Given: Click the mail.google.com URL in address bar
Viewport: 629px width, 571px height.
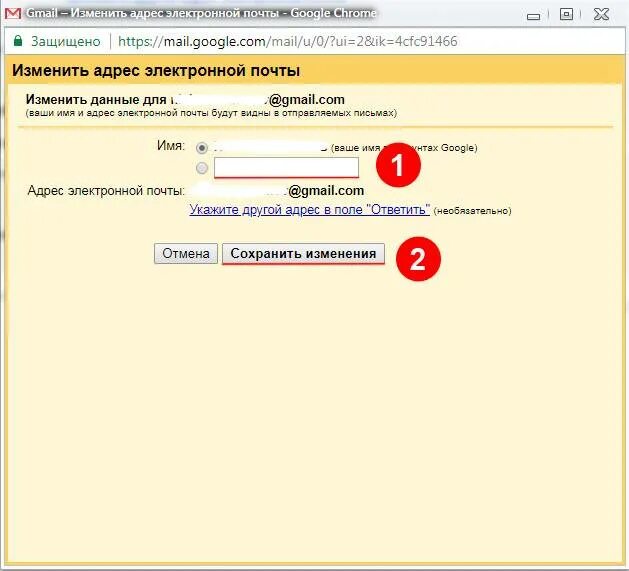Looking at the screenshot, I should point(288,41).
